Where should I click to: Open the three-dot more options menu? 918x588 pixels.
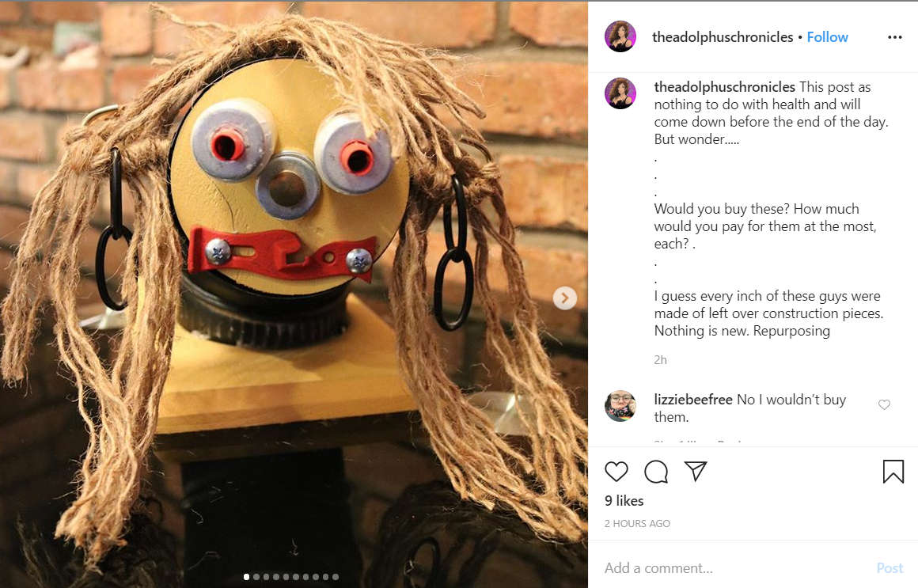894,37
